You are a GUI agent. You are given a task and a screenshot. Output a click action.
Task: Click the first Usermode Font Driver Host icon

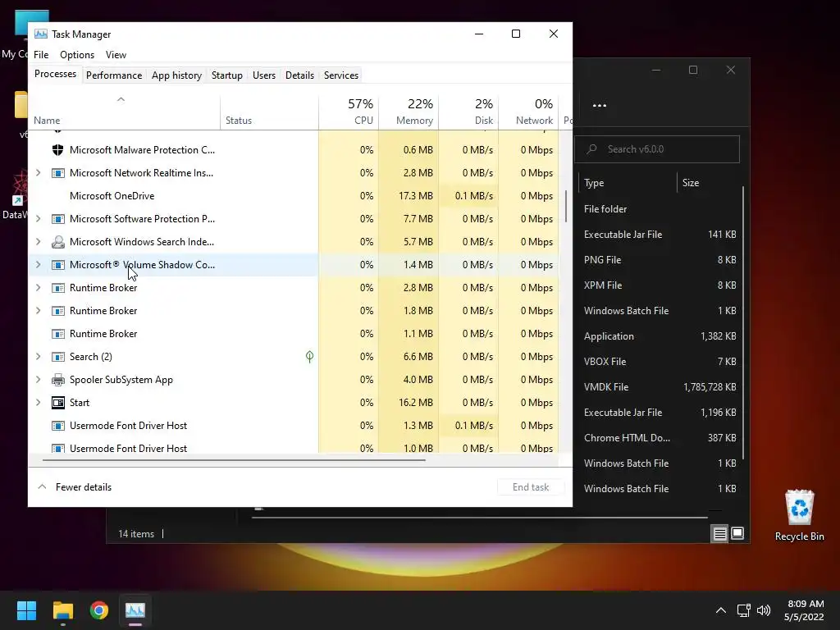click(x=58, y=426)
